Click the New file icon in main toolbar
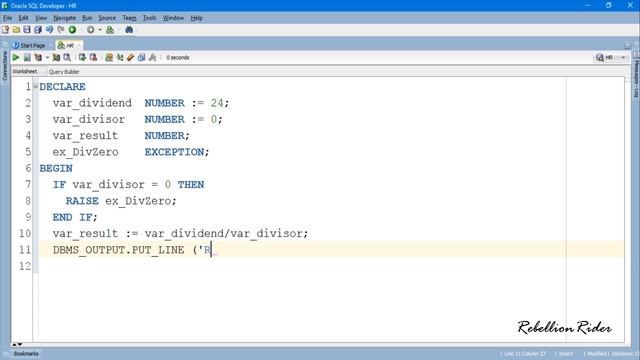The image size is (640, 360). [x=5, y=29]
